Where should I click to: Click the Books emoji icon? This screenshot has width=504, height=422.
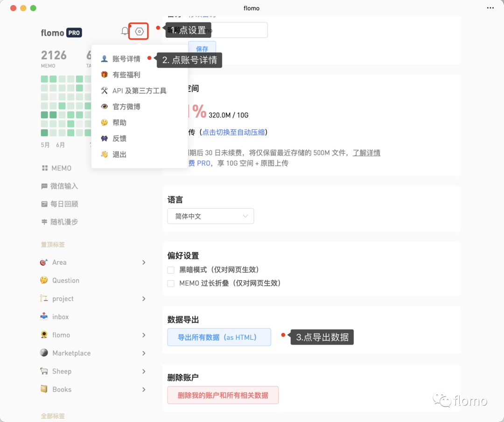pyautogui.click(x=44, y=389)
